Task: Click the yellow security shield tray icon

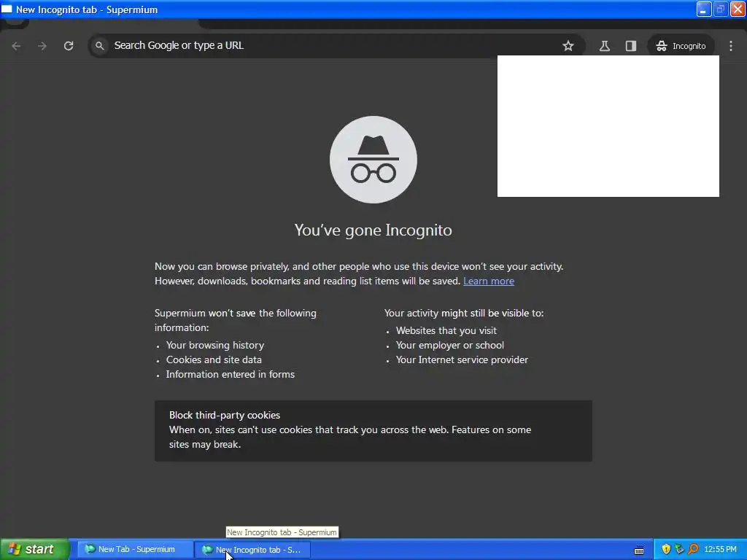Action: pyautogui.click(x=666, y=549)
